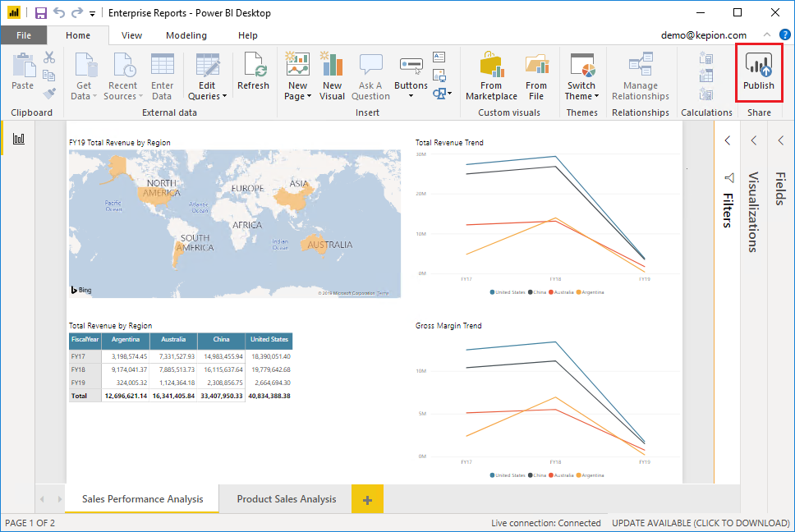Screen dimensions: 795x532
Task: Click the demo@kepion.com account name
Action: [x=704, y=35]
